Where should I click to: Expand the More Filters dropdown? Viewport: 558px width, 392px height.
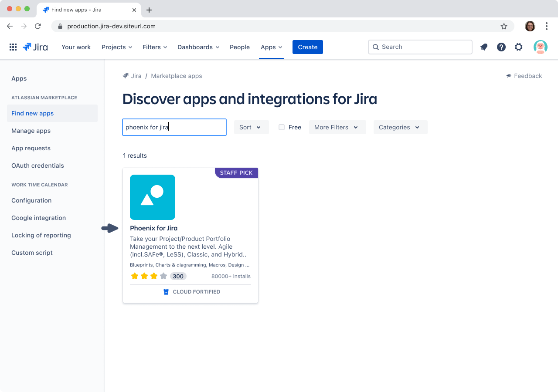[337, 127]
